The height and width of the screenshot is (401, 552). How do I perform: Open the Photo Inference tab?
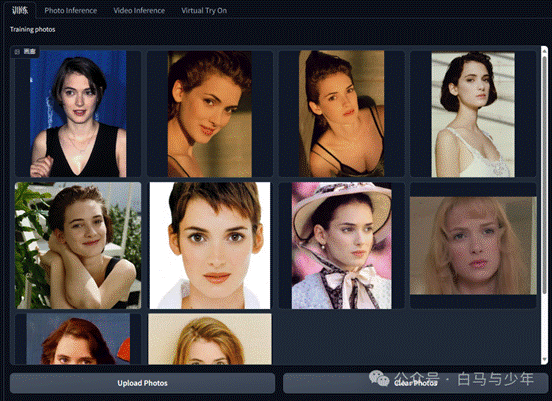click(x=70, y=11)
